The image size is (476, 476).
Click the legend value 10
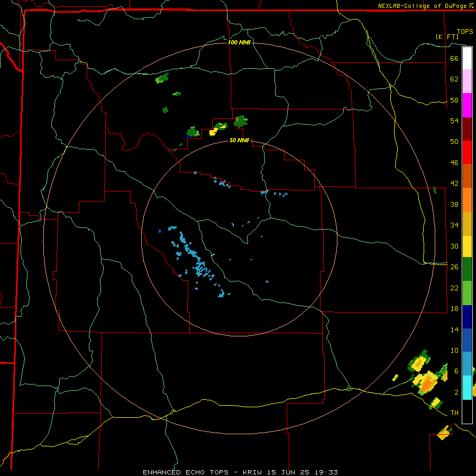point(454,350)
